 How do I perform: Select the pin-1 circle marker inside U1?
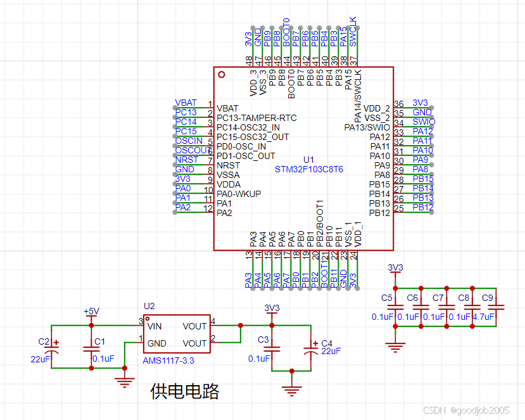(221, 74)
